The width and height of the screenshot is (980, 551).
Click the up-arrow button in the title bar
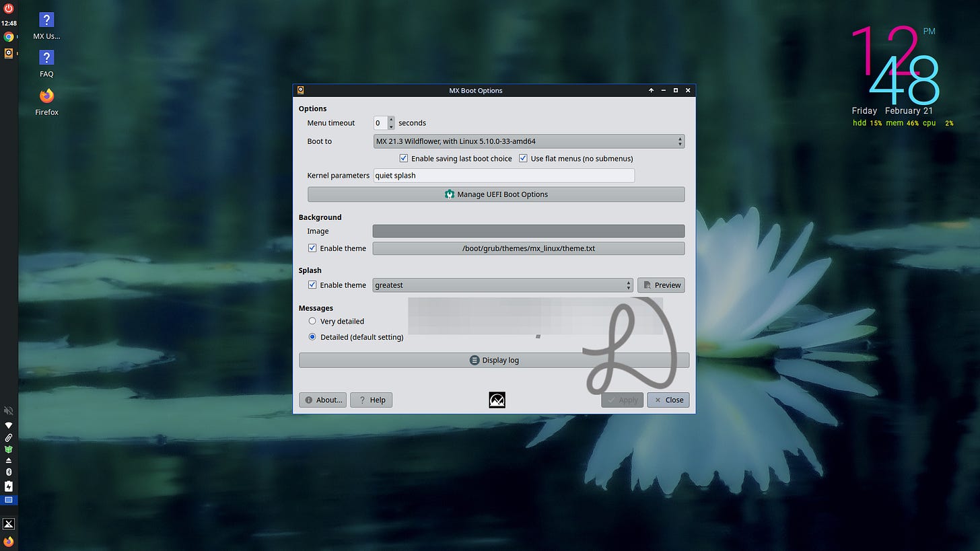[651, 90]
